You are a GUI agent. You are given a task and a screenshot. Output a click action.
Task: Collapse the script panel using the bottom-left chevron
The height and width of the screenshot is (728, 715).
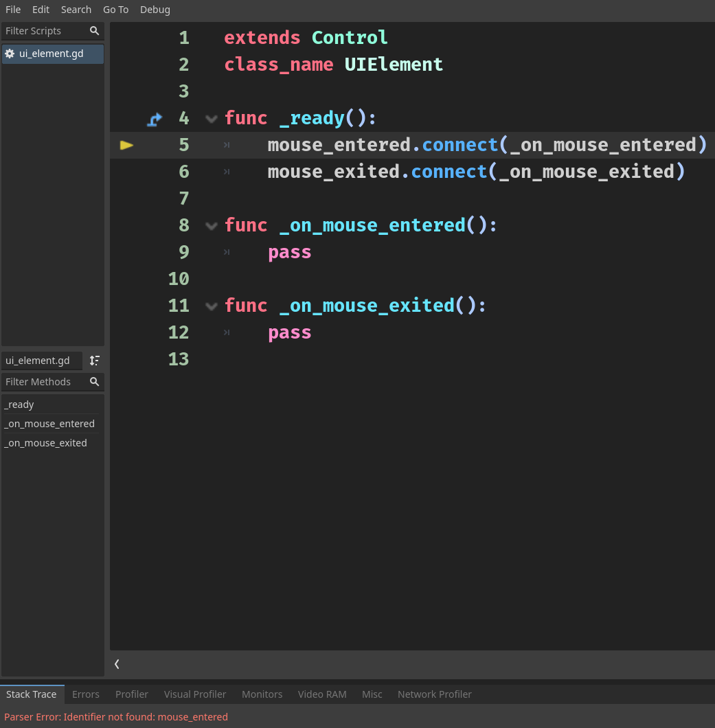pyautogui.click(x=117, y=664)
